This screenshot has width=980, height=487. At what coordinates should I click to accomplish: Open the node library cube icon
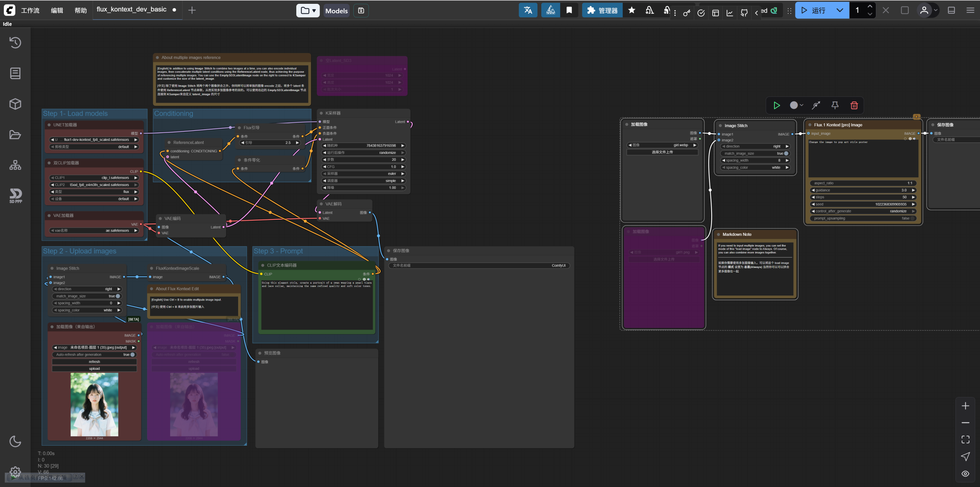tap(15, 104)
